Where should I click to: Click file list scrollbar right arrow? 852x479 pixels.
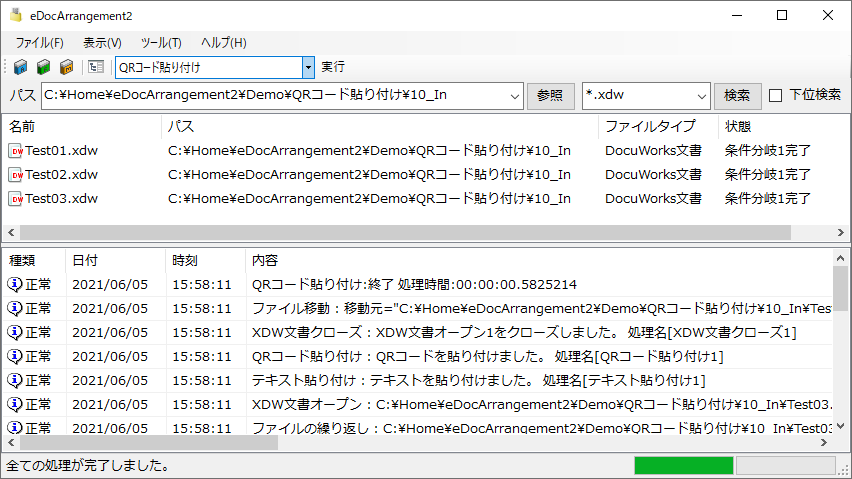pos(841,232)
